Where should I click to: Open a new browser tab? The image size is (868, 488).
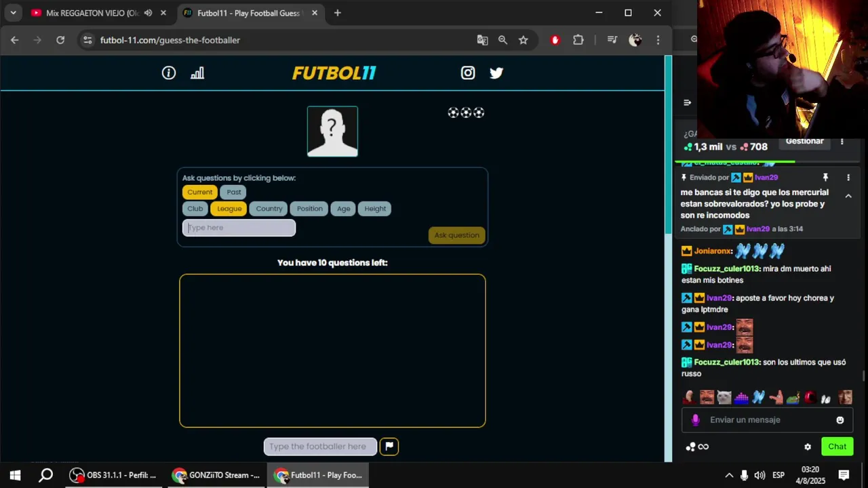pos(338,13)
